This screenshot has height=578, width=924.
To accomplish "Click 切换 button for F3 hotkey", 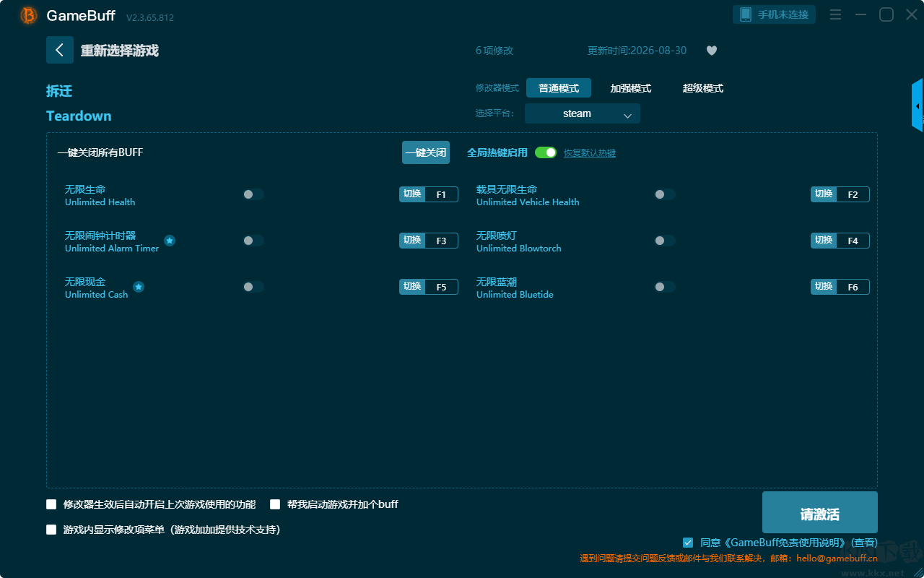I will pyautogui.click(x=412, y=241).
